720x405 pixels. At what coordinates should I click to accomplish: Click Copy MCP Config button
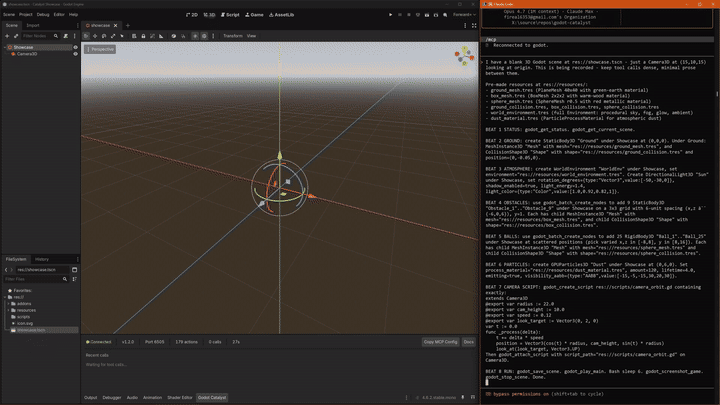440,342
